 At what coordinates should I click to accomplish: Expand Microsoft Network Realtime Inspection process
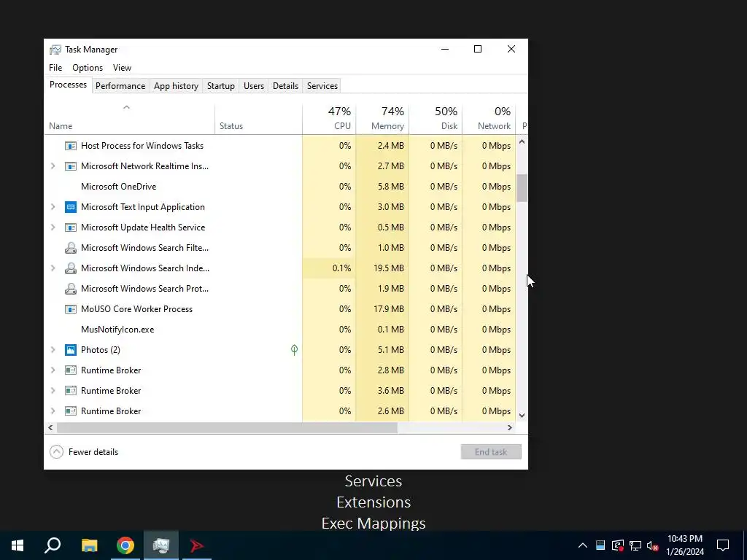(53, 166)
